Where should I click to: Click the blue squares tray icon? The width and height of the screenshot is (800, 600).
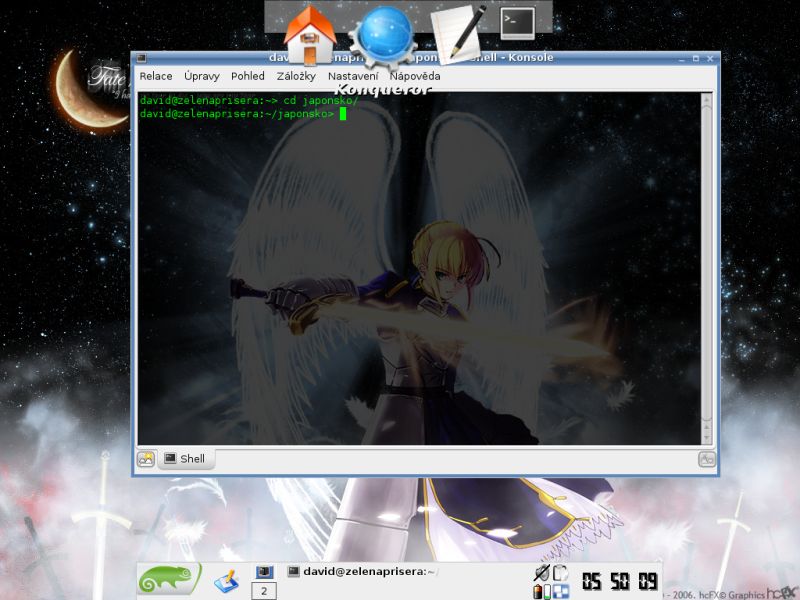pos(561,591)
